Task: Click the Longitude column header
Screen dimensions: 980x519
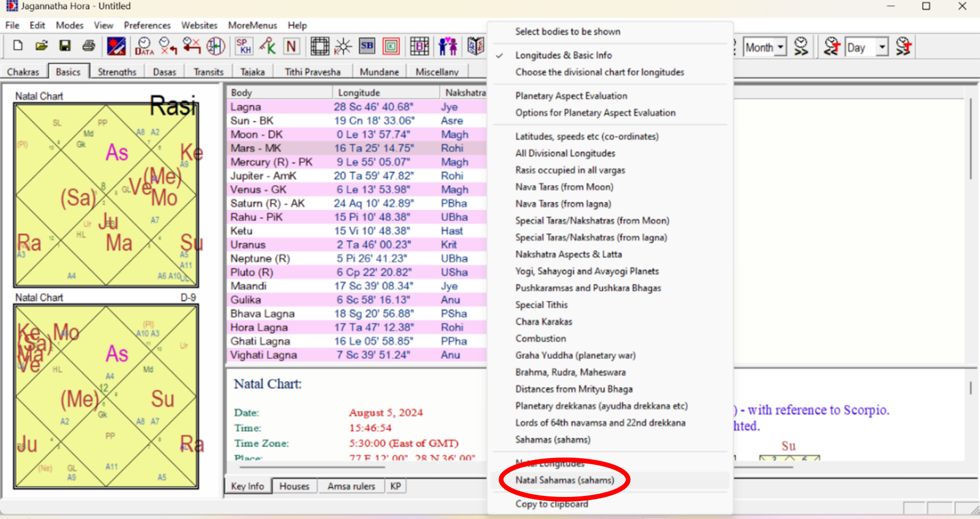Action: point(386,92)
